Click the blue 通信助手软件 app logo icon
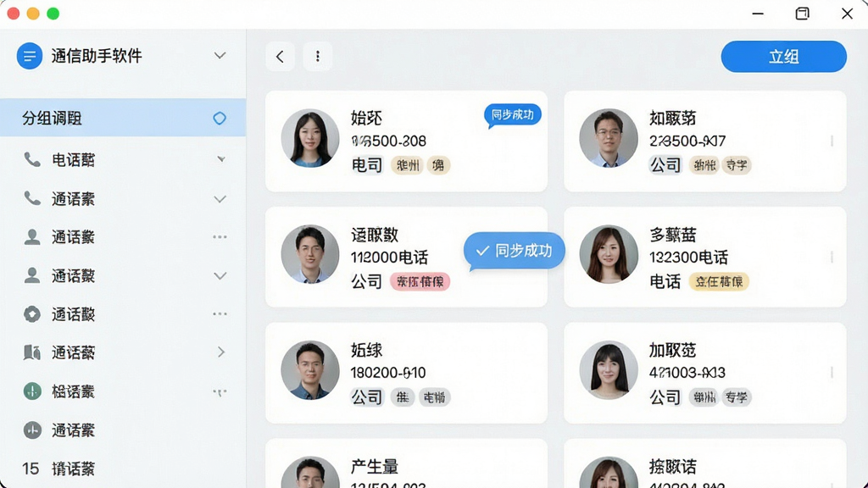This screenshot has width=868, height=488. (x=30, y=56)
